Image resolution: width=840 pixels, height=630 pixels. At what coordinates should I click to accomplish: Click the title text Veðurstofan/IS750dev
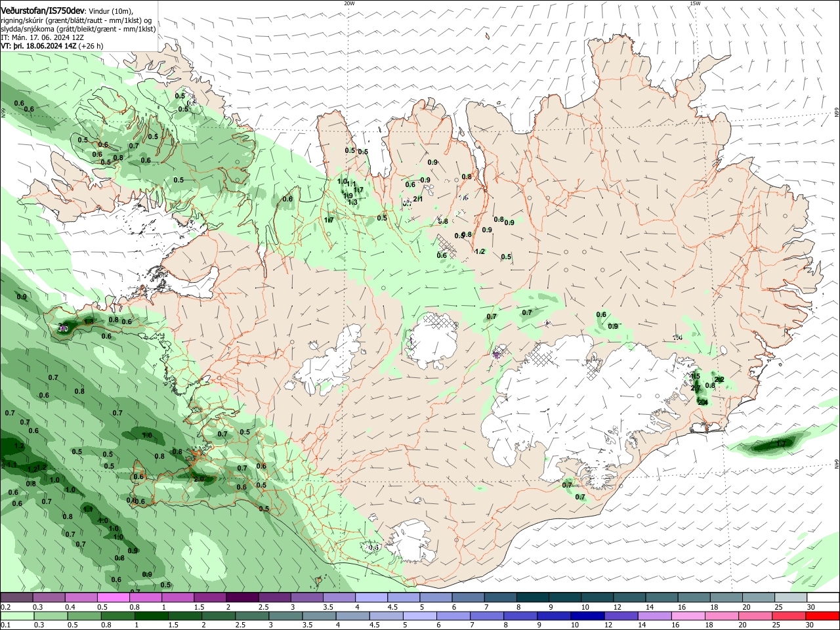tap(42, 10)
